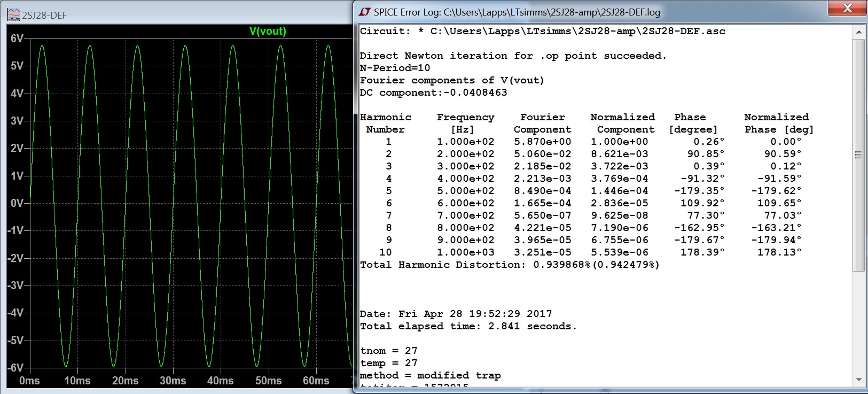
Task: Click the normalized component value 3.722e-03
Action: click(620, 166)
